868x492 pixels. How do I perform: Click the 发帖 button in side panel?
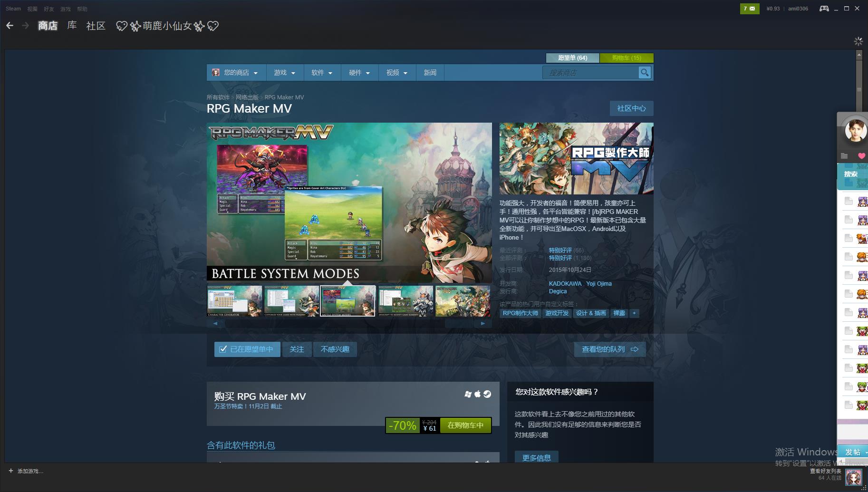tap(853, 452)
